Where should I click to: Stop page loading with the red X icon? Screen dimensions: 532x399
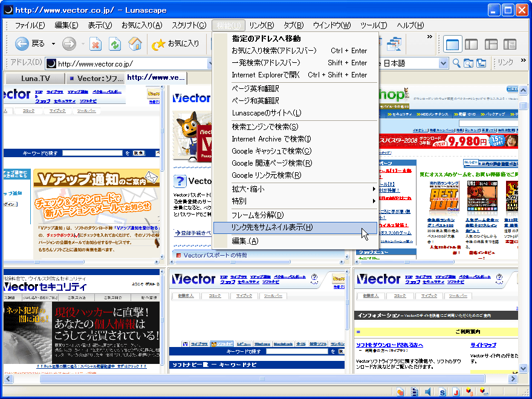click(96, 44)
